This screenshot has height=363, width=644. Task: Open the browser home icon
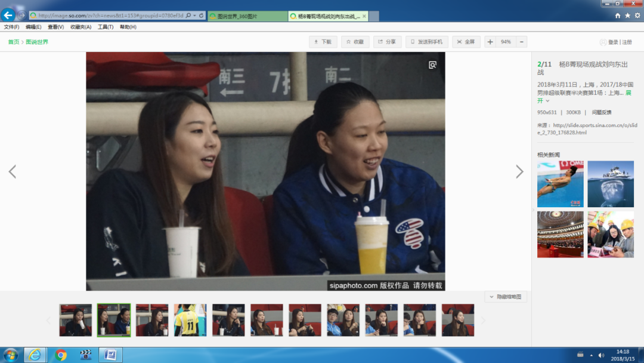pyautogui.click(x=618, y=16)
